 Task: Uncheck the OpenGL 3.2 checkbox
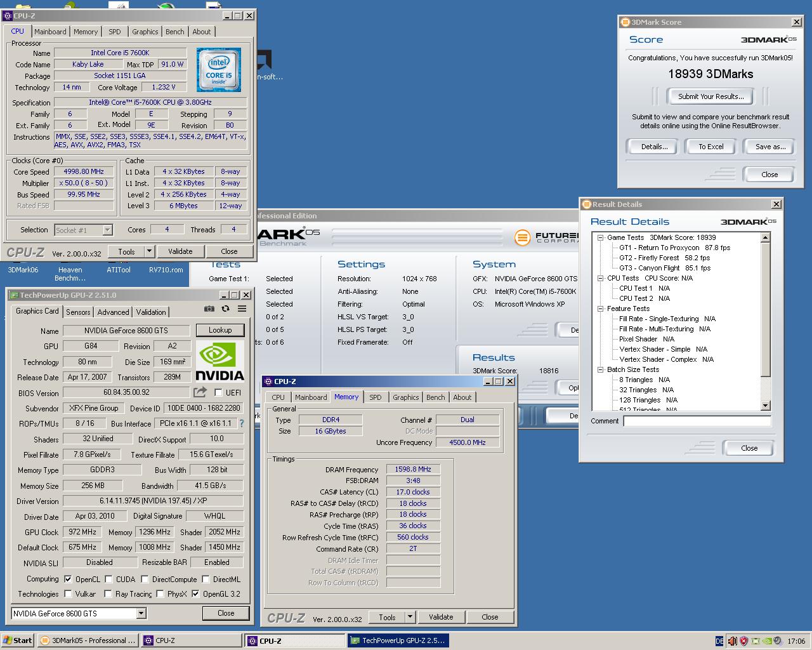[195, 594]
